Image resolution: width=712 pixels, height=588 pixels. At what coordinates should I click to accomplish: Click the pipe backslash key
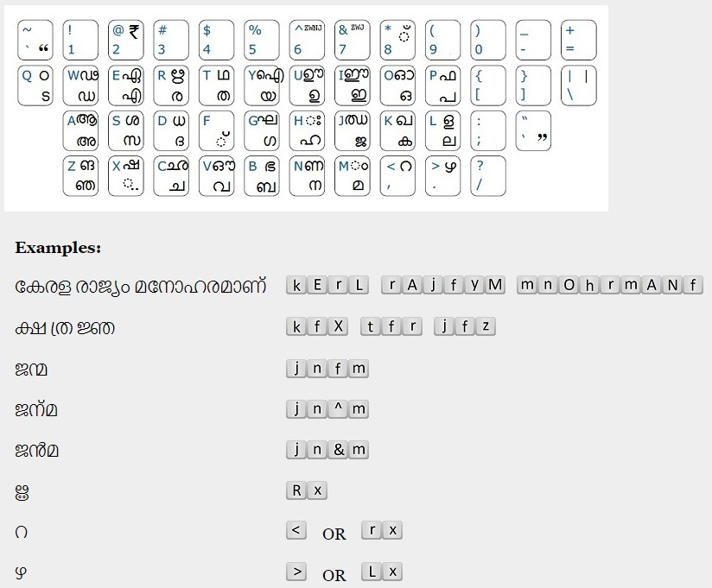(579, 85)
